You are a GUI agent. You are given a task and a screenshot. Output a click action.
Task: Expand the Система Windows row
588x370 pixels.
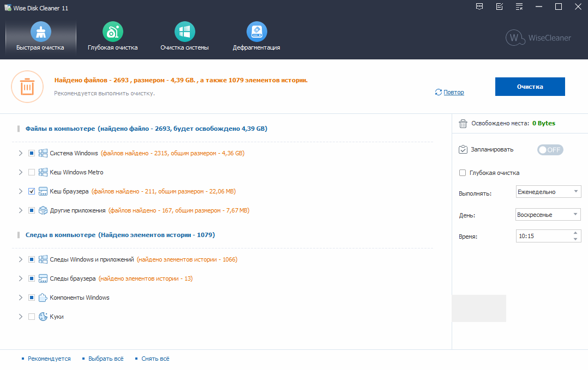21,153
